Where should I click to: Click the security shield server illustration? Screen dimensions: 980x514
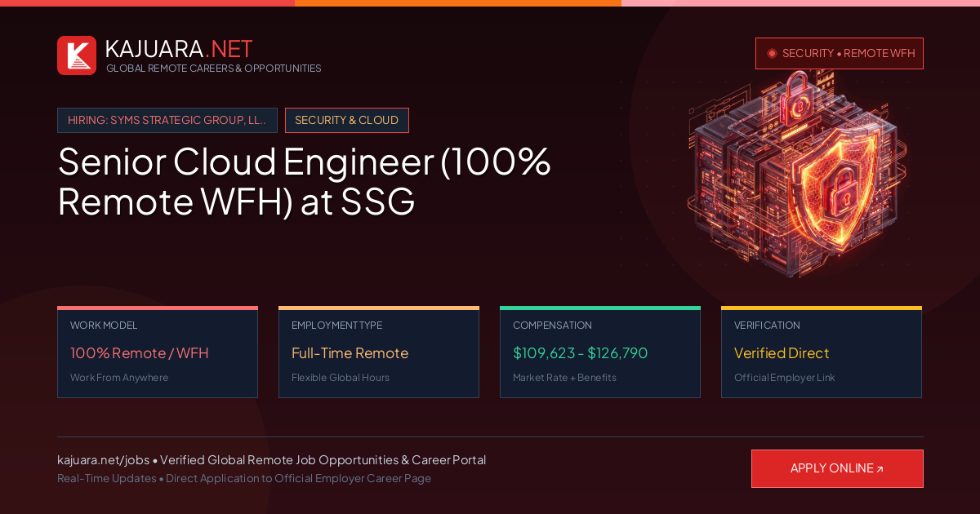[798, 173]
